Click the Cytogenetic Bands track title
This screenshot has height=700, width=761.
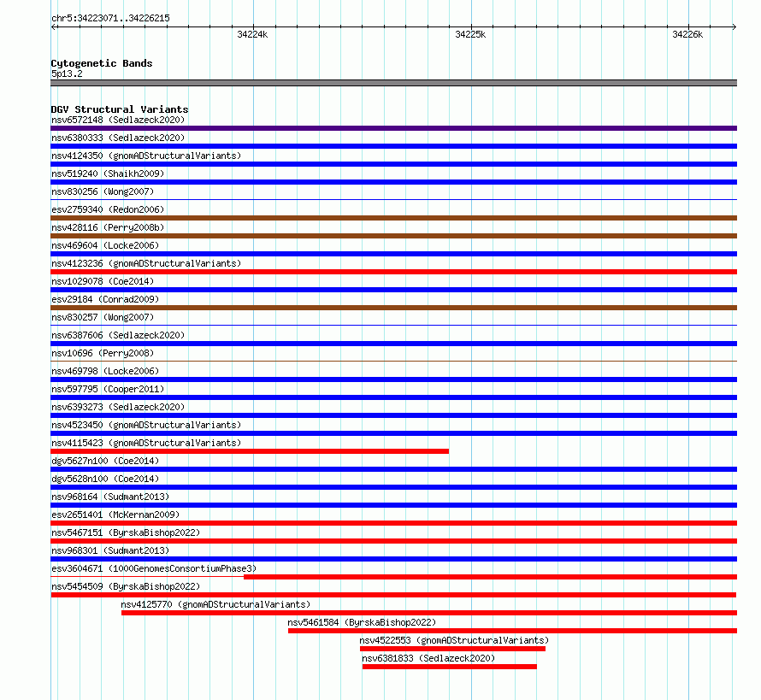pos(102,63)
